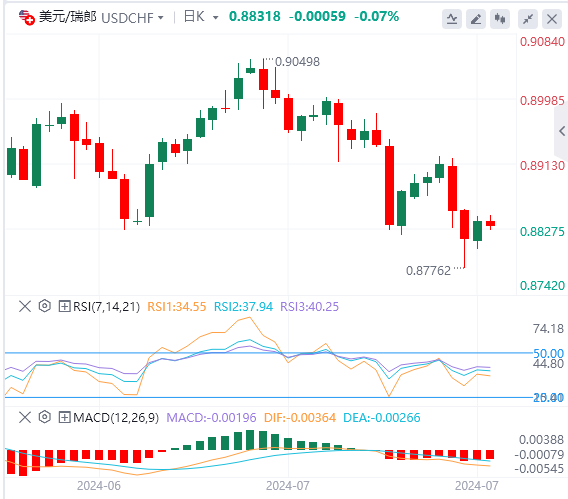Click the RSI 50.00 level label
This screenshot has width=568, height=499.
tap(548, 353)
